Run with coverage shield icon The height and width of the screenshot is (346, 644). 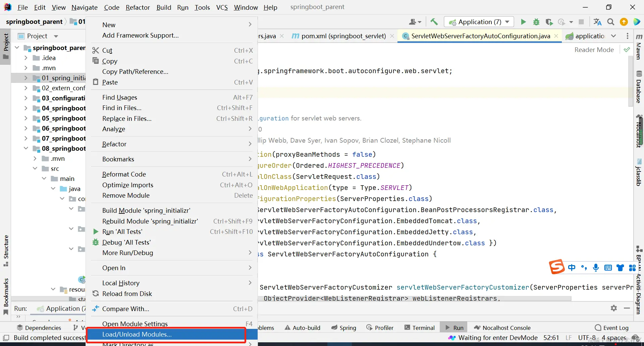[549, 22]
